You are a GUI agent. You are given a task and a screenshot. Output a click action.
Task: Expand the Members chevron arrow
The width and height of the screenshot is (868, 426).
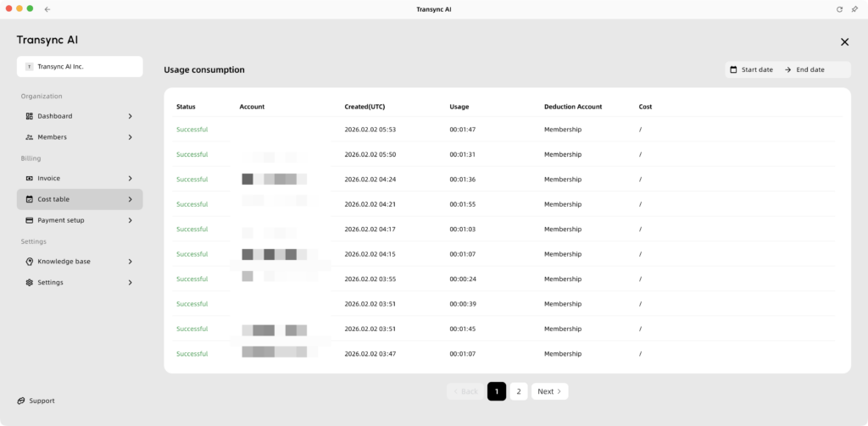coord(130,137)
